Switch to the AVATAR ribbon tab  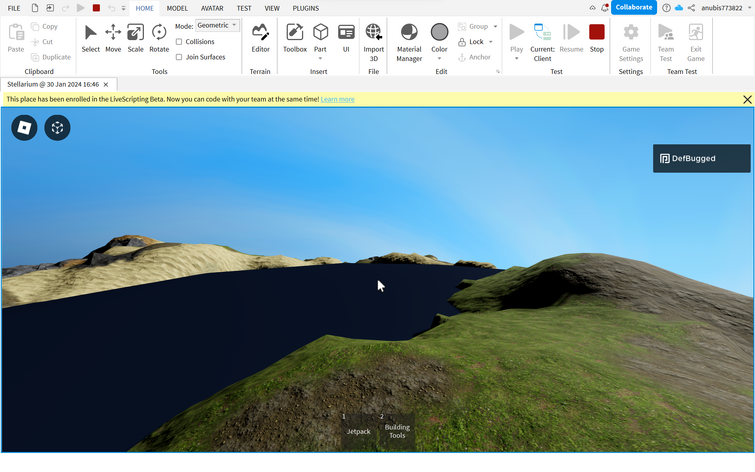[212, 8]
